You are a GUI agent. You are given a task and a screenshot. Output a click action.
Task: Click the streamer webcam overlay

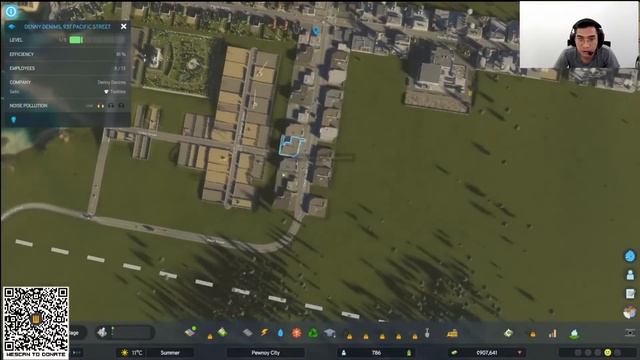point(579,35)
